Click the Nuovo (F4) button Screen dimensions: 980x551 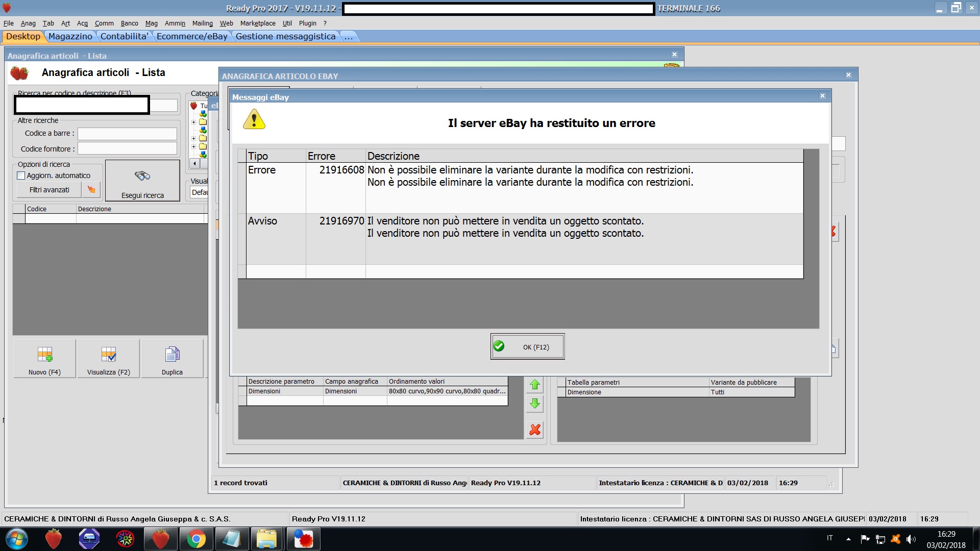[45, 359]
